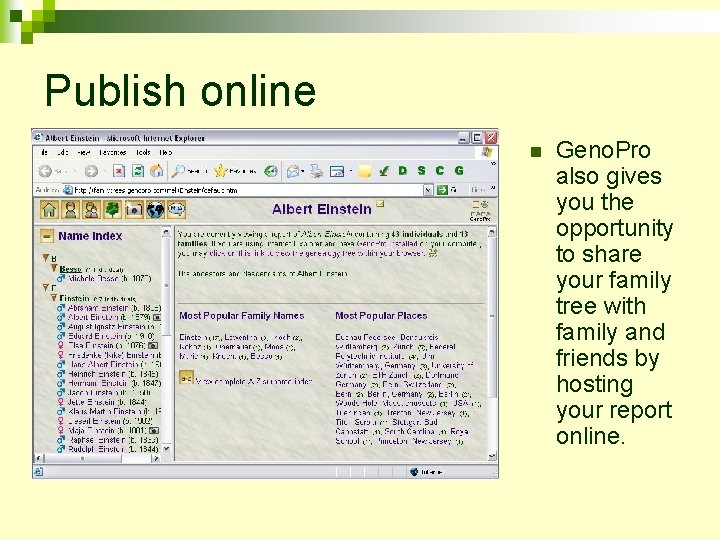
Task: Open Rudolph Einstein entry
Action: tap(113, 449)
